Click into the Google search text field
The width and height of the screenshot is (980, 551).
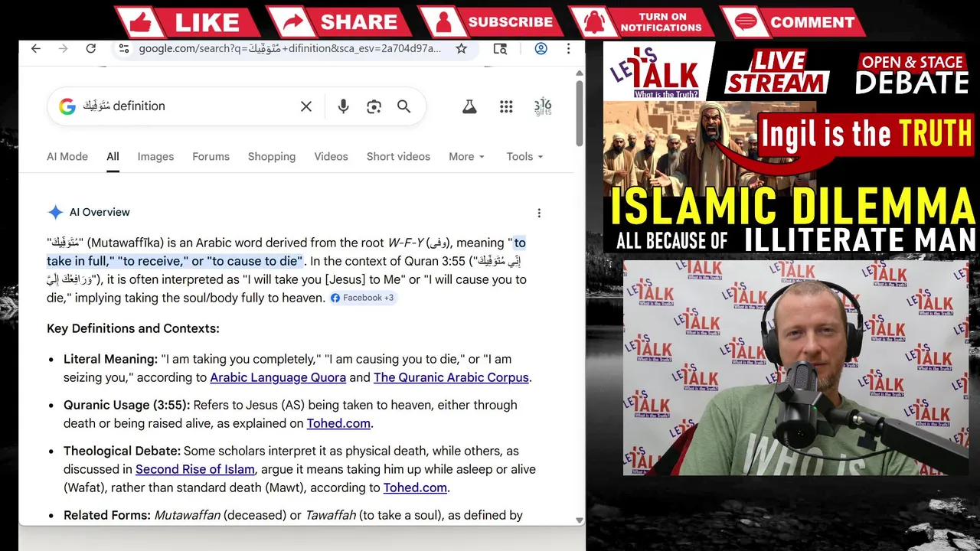tap(188, 106)
